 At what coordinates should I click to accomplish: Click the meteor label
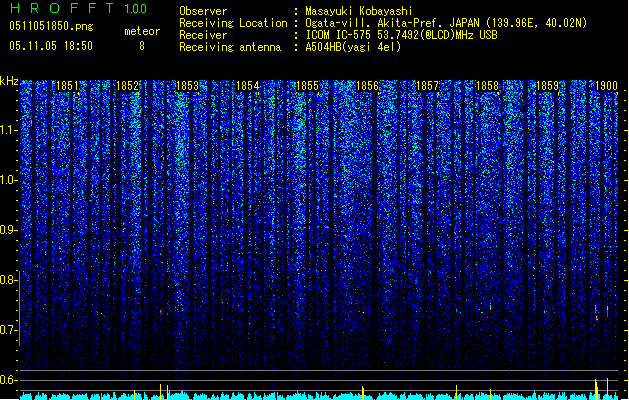pos(142,31)
